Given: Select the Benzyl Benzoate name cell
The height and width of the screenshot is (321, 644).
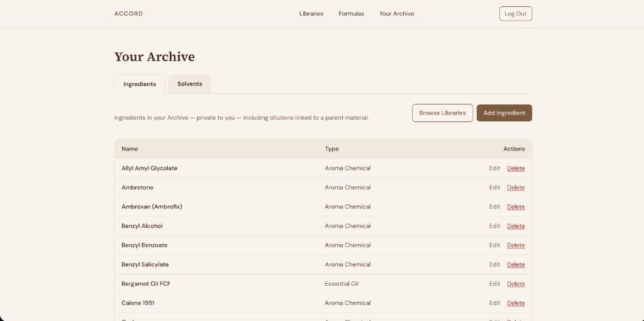Looking at the screenshot, I should tap(145, 245).
